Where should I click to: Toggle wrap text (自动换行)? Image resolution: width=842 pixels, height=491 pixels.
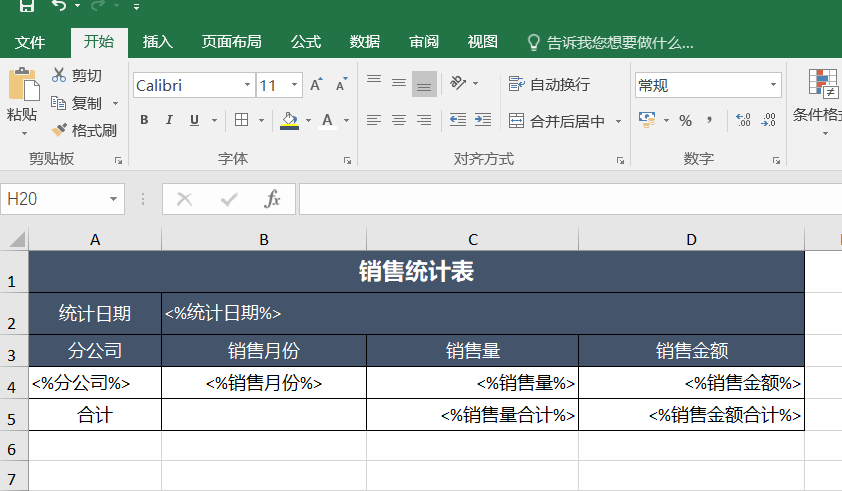(549, 84)
